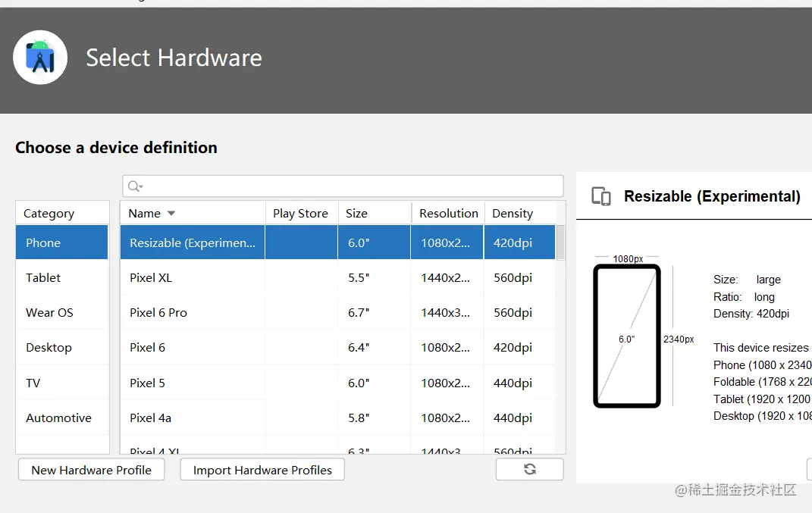Click 1440x3... resolution of Pixel 6 Pro
The height and width of the screenshot is (513, 812).
tap(445, 313)
